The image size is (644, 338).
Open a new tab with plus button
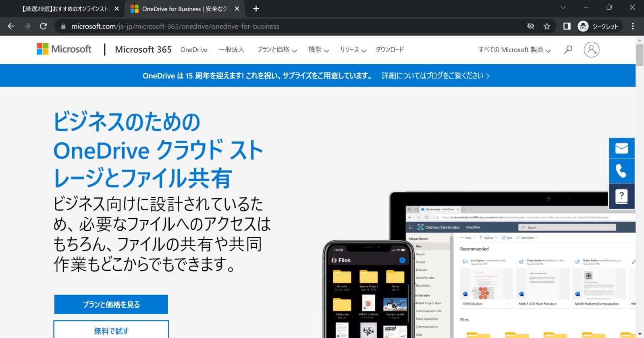coord(256,8)
